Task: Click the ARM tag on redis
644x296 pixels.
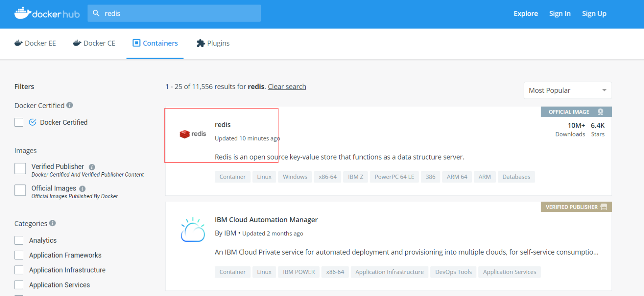Action: coord(485,177)
